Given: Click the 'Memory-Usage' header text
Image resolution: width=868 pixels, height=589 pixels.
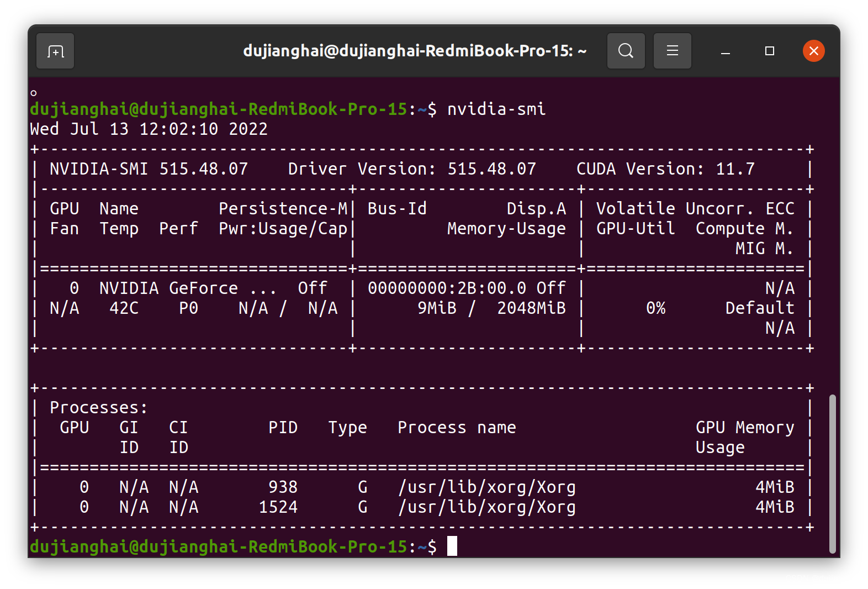Looking at the screenshot, I should point(506,228).
